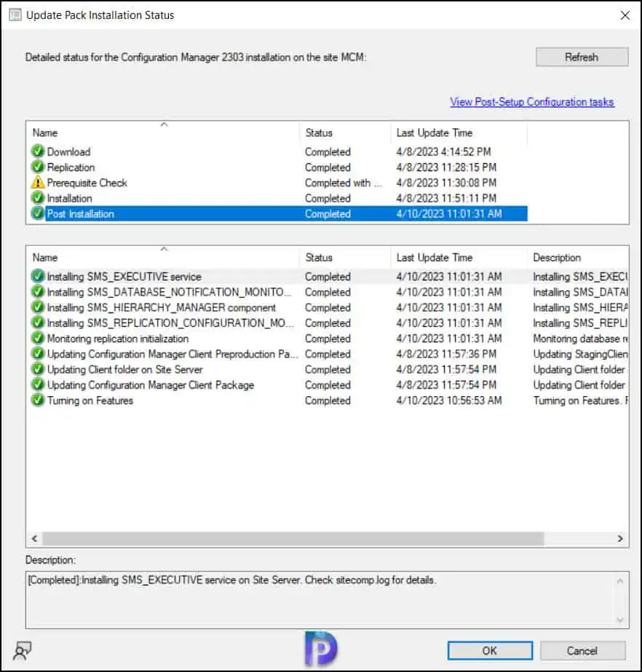Click the time 4/8/2023 11:51:11 PM
642x672 pixels.
[x=446, y=198]
